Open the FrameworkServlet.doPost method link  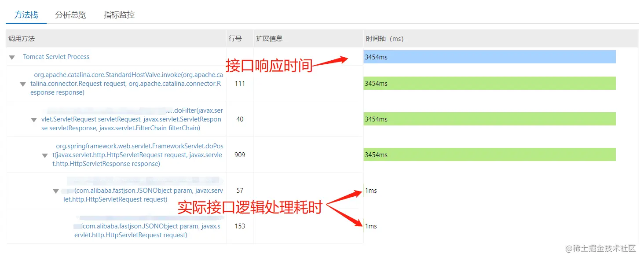137,155
